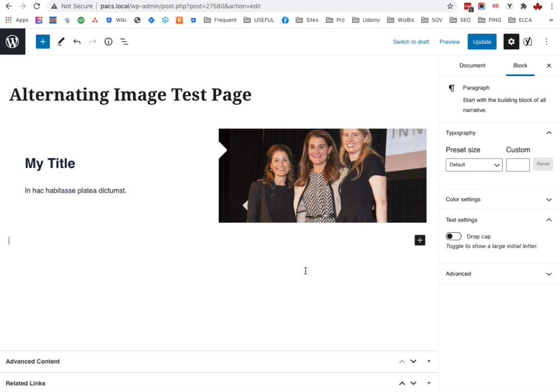
Task: Open the content info details icon
Action: 109,42
